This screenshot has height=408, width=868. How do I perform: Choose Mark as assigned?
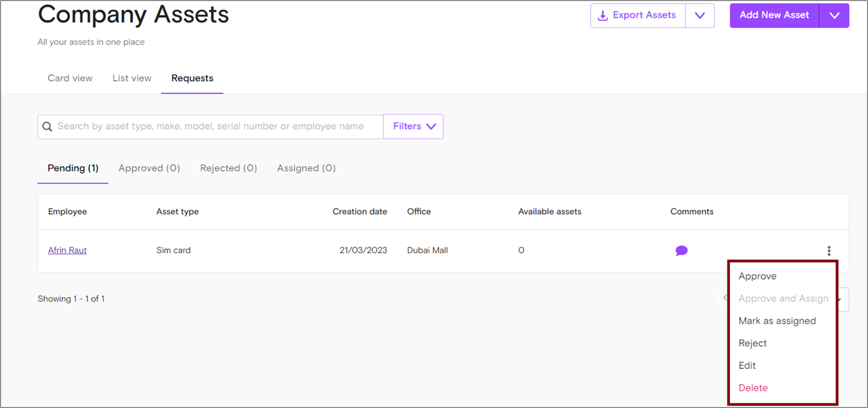click(777, 321)
